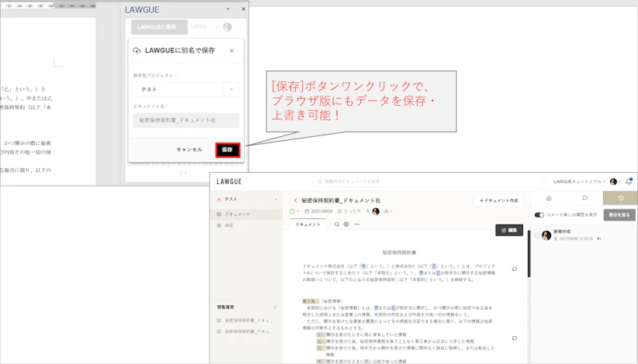Click the ドキュメント名 input field
638x364 pixels.
point(186,120)
